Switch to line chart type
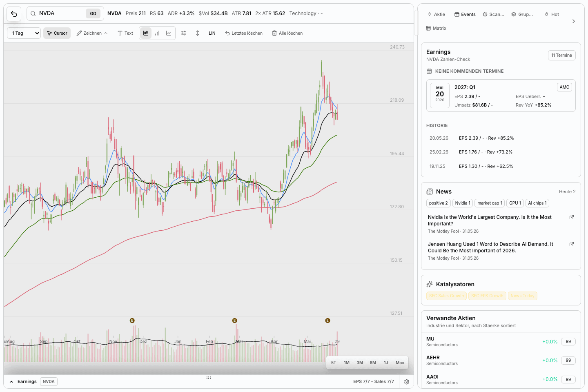This screenshot has width=588, height=392. 169,33
